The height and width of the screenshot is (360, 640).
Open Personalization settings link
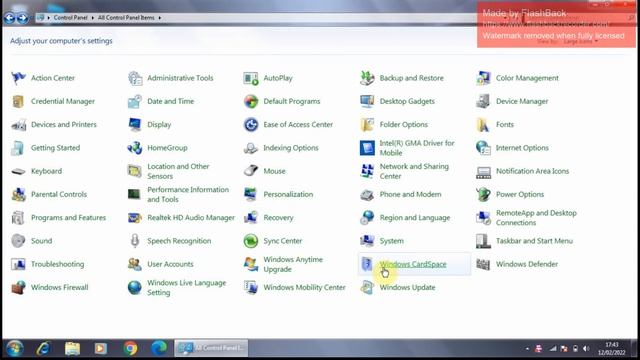(288, 194)
